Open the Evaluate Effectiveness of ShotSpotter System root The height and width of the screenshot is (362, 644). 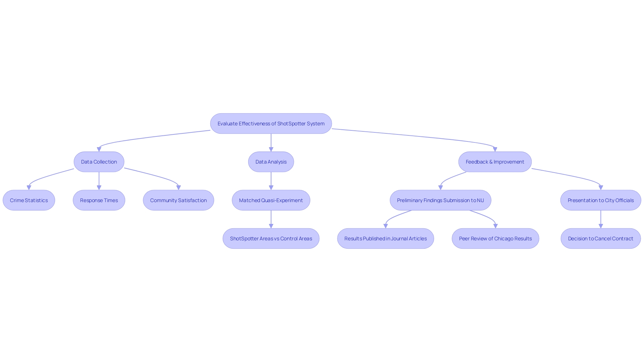pyautogui.click(x=271, y=123)
